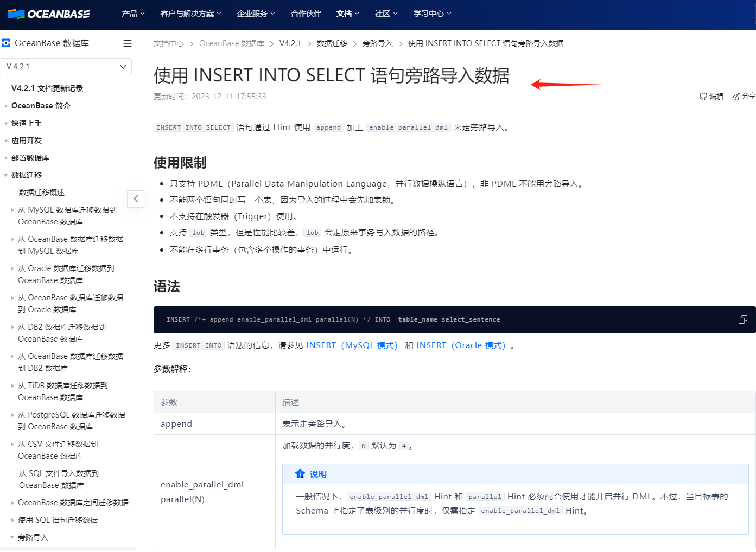Expand 从 TiDB 数据库迁移数据到 OceanBase item
The width and height of the screenshot is (756, 552).
(12, 386)
